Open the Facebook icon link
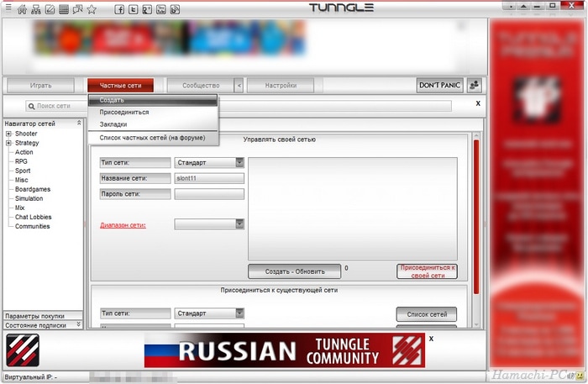This screenshot has height=384, width=588. click(x=119, y=9)
